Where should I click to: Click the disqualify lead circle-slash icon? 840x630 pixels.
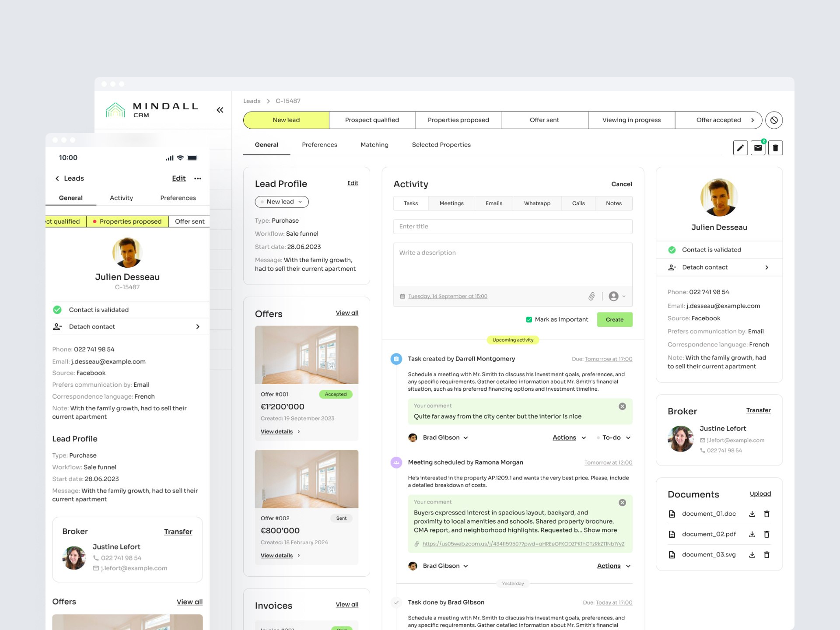(774, 120)
